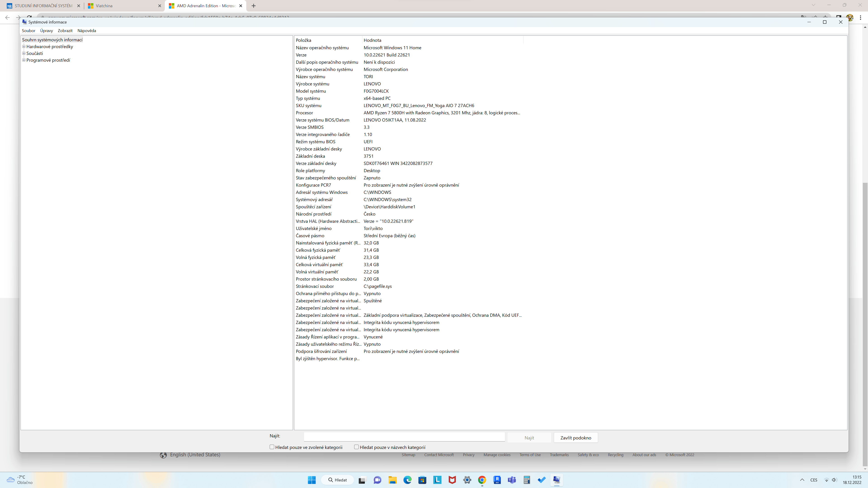Open Microsoft Teams from the taskbar
868x488 pixels.
click(512, 480)
